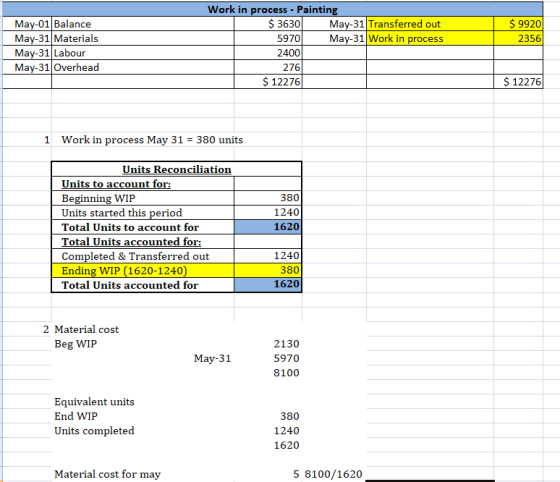Image resolution: width=560 pixels, height=482 pixels.
Task: Click the 8100 material cost total
Action: [286, 373]
